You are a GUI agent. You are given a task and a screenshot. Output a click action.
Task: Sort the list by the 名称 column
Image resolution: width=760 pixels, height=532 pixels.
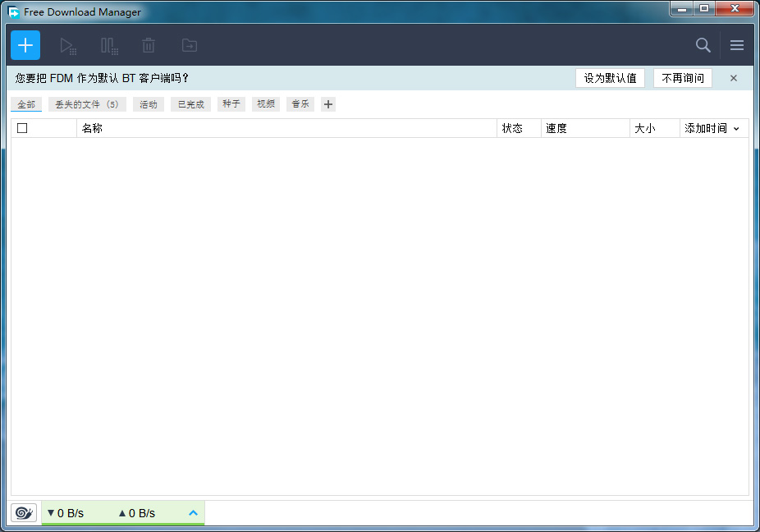tap(286, 129)
